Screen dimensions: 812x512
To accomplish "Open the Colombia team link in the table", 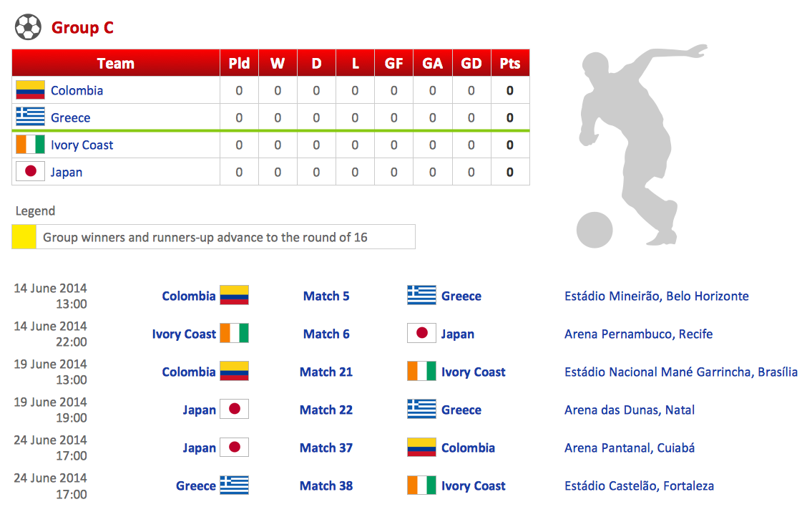I will (77, 90).
